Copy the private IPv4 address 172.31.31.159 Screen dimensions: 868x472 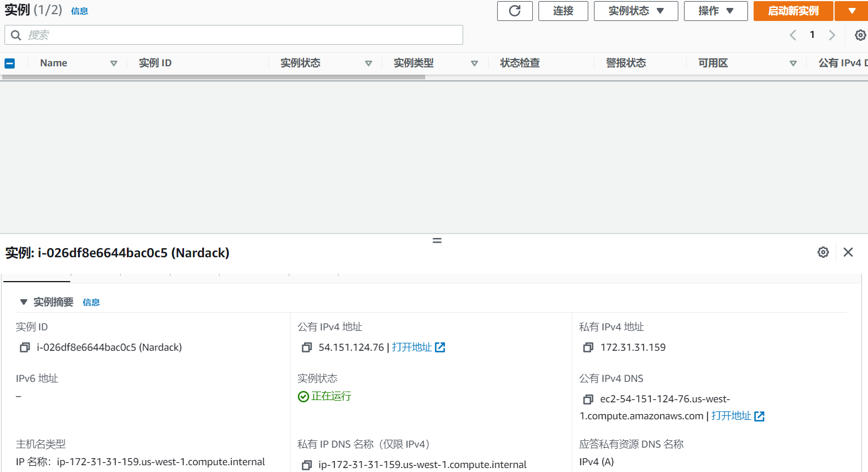588,347
